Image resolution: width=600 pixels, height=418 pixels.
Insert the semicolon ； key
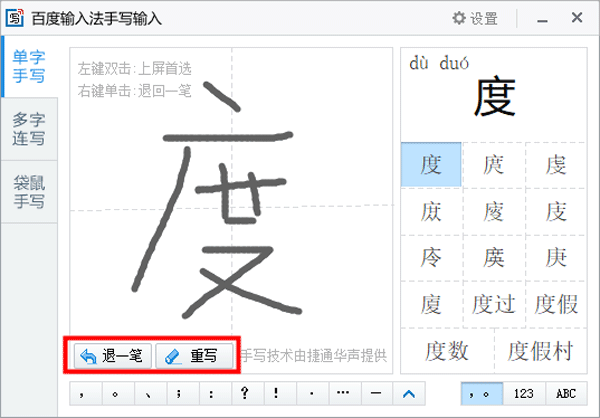(x=183, y=393)
